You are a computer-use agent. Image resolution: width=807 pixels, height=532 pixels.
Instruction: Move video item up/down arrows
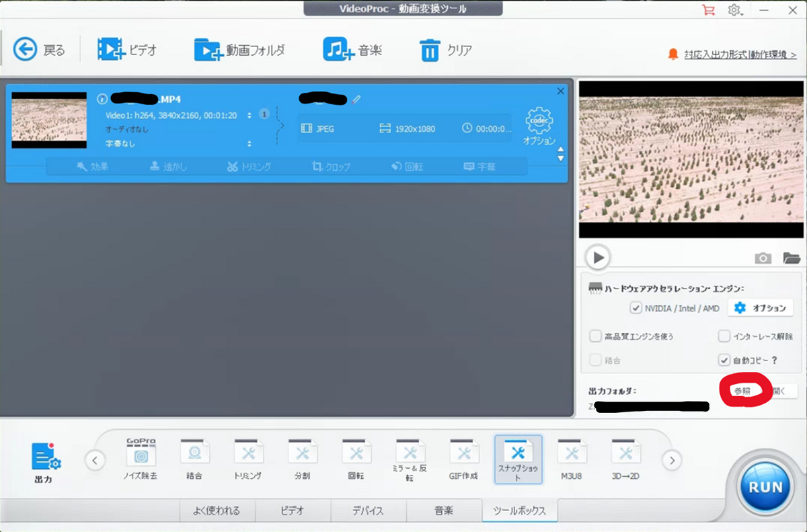coord(561,154)
